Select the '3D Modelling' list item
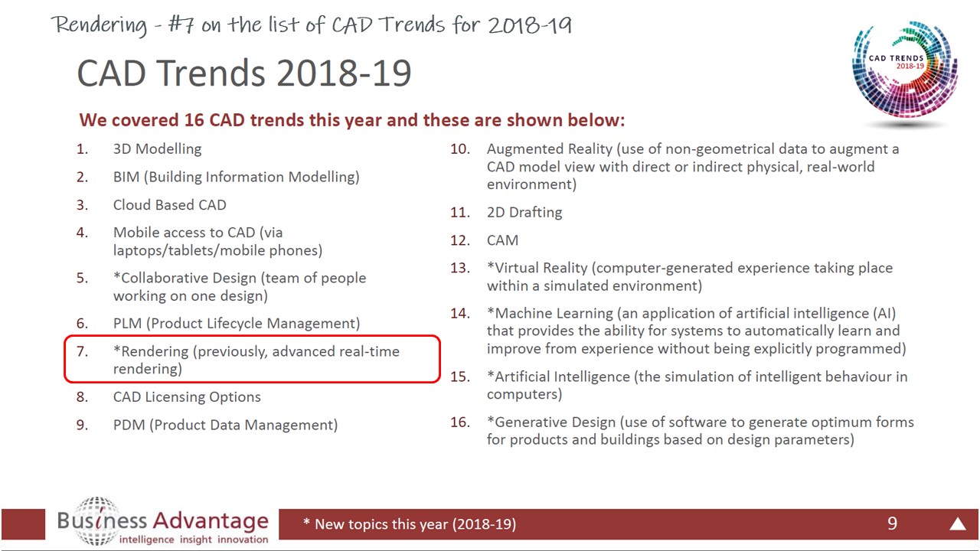This screenshot has height=551, width=980. 158,149
